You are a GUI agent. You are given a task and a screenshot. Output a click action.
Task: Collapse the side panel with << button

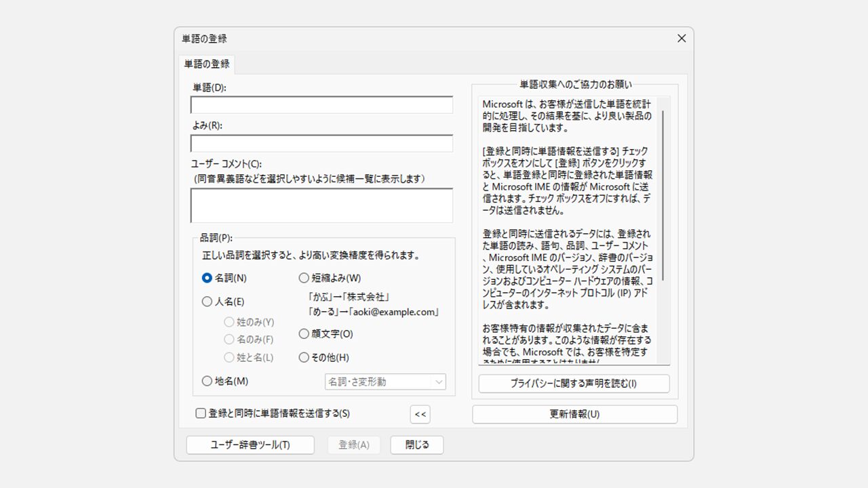coord(420,414)
